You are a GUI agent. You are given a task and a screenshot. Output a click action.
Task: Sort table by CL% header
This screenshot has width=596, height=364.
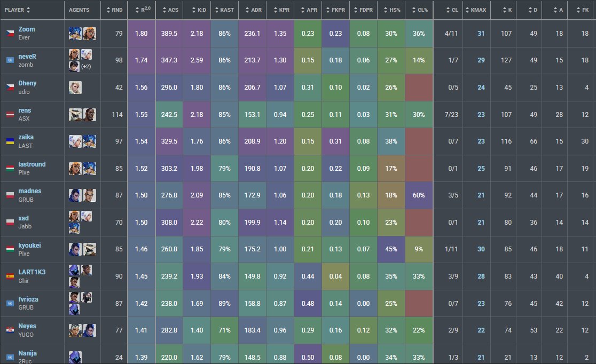pyautogui.click(x=420, y=10)
